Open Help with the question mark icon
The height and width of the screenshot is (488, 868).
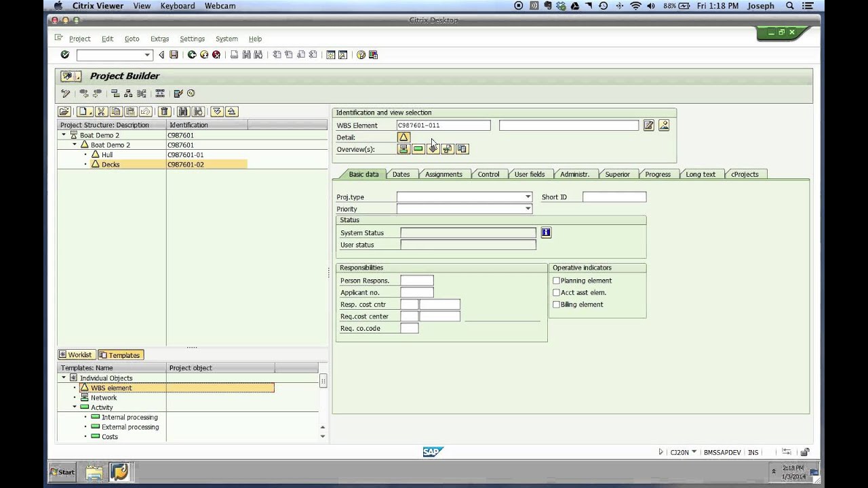tap(361, 55)
